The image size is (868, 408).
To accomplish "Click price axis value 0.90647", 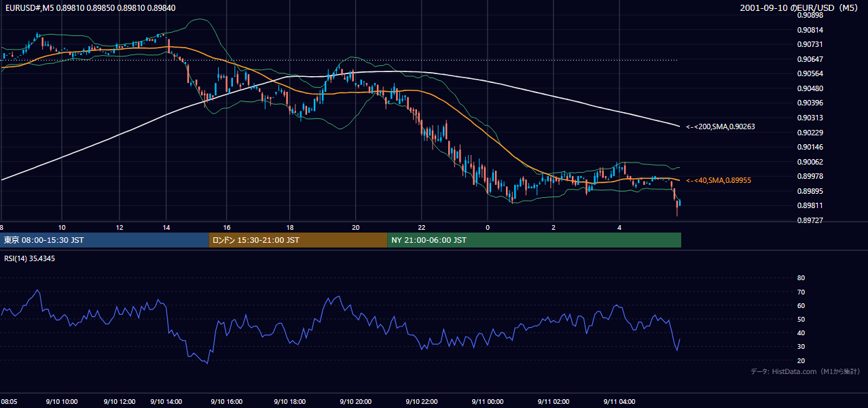I will click(811, 59).
